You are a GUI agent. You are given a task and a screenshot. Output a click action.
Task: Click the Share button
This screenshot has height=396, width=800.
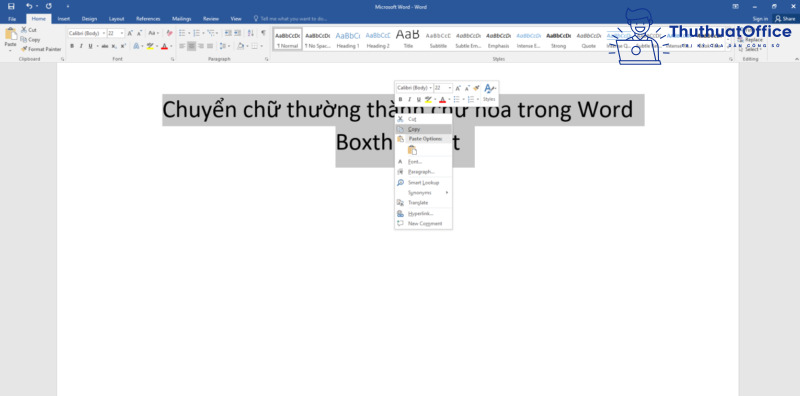(x=785, y=19)
